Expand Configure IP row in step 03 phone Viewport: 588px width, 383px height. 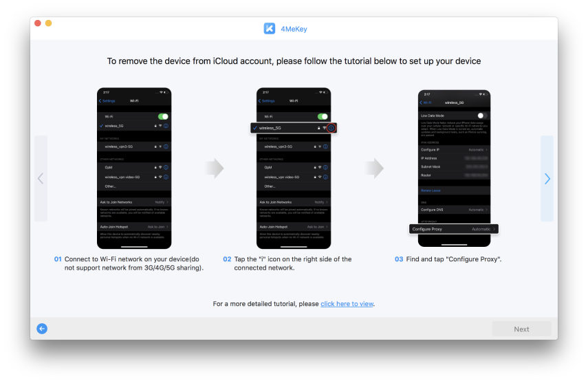454,149
